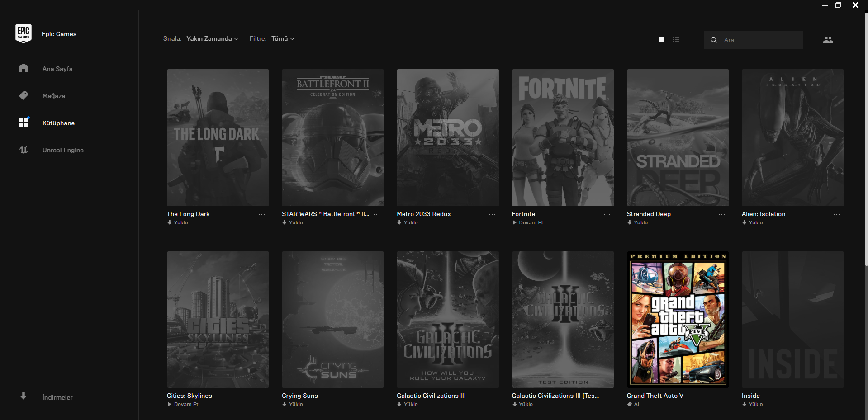Image resolution: width=868 pixels, height=420 pixels.
Task: Click Yükle under STAR WARS Battlefront II
Action: 292,222
